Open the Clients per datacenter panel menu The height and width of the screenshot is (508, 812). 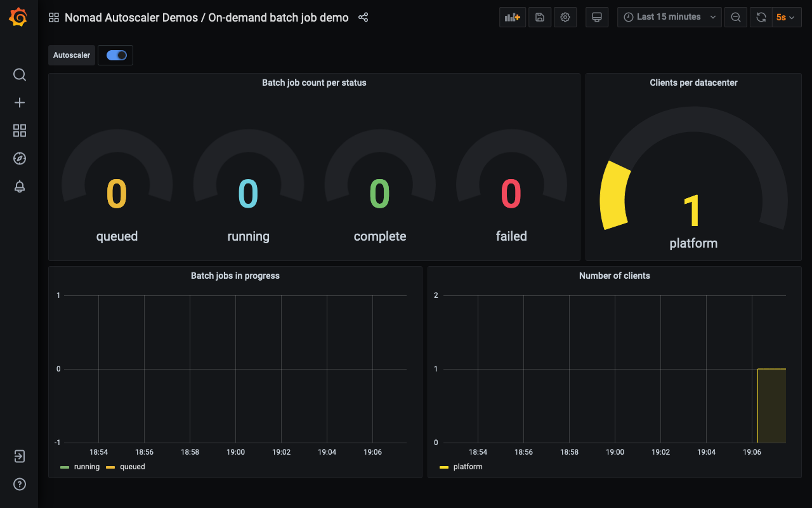click(x=693, y=83)
